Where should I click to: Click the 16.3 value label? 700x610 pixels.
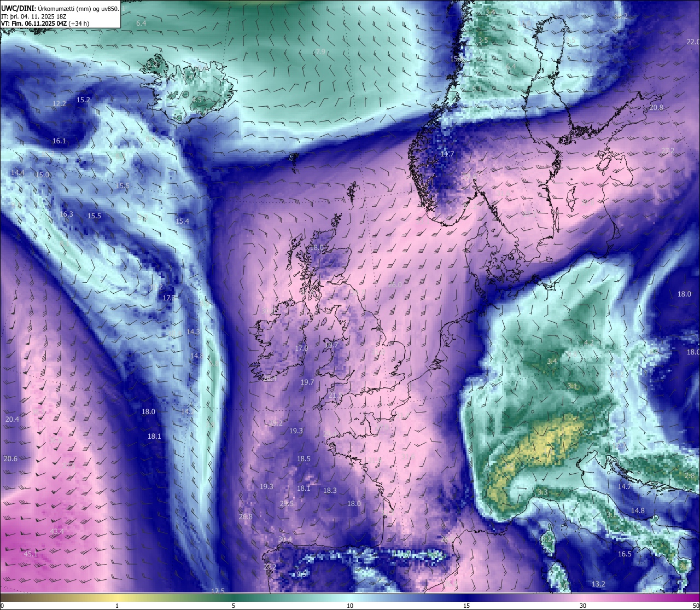coord(66,214)
